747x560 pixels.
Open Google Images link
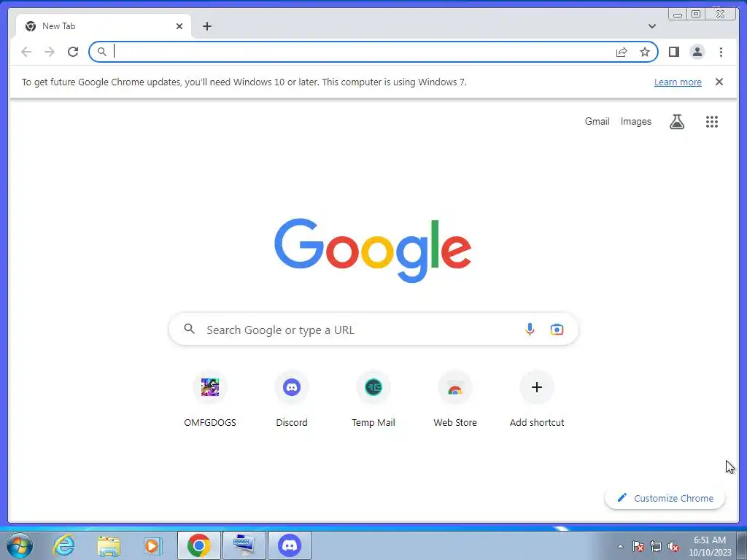[635, 122]
